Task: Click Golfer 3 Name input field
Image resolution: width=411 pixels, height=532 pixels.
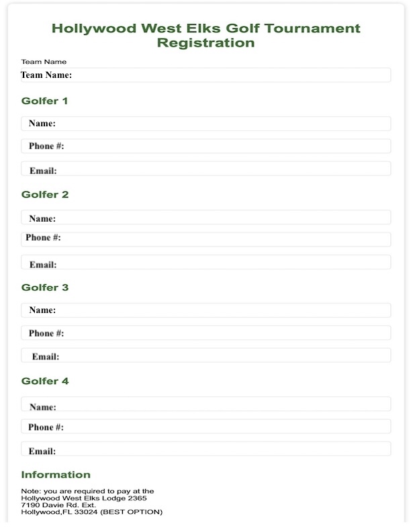Action: [206, 310]
